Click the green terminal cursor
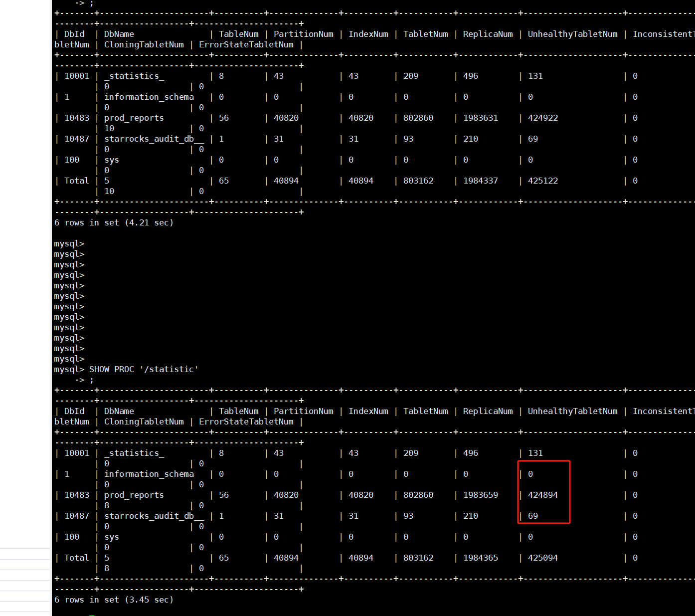Image resolution: width=695 pixels, height=616 pixels. pyautogui.click(x=92, y=615)
